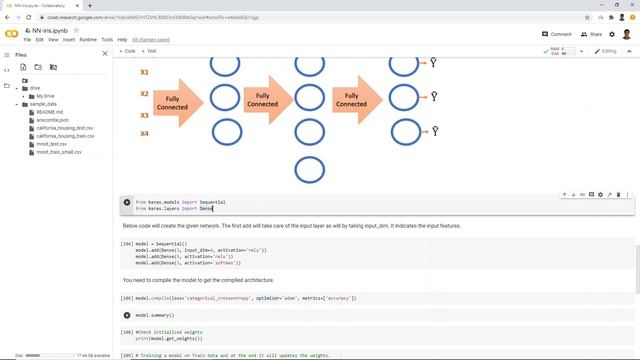The height and width of the screenshot is (360, 640).
Task: Close the Files panel
Action: (105, 53)
